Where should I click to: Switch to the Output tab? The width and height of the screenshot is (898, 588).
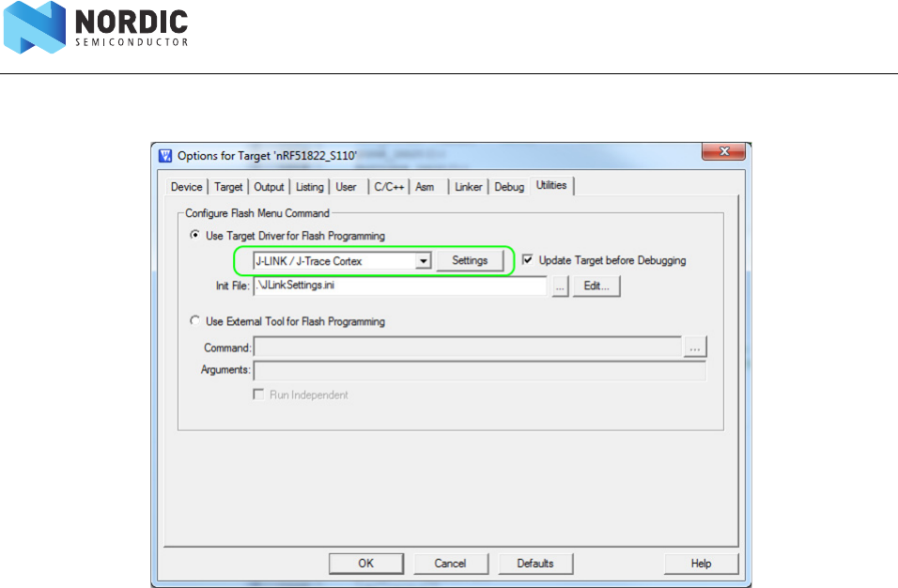point(269,187)
